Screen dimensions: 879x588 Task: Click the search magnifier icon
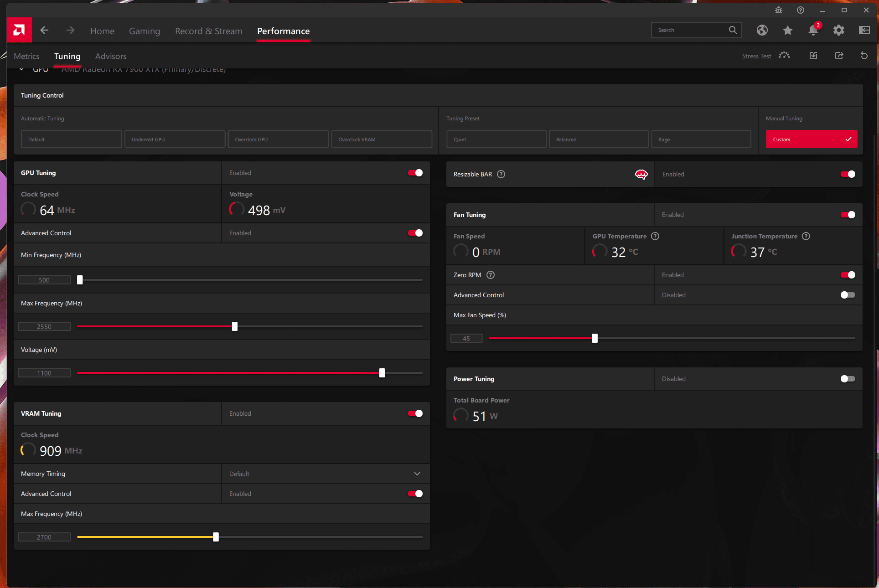click(733, 30)
